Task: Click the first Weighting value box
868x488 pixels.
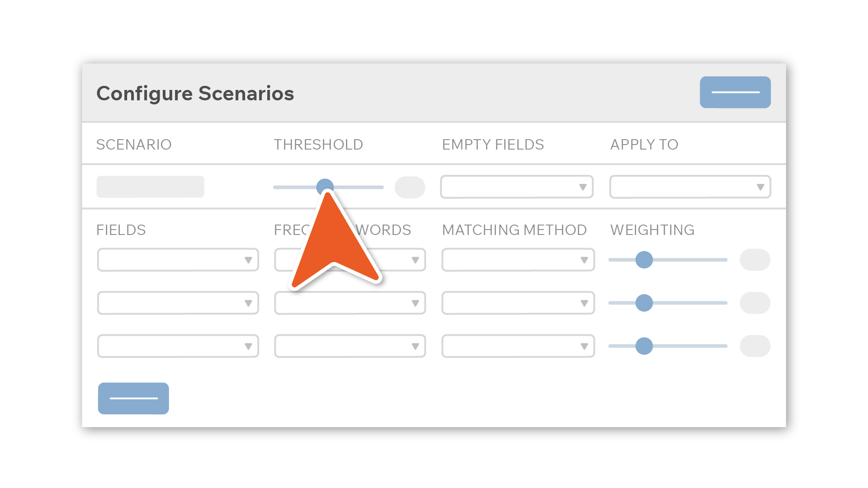Action: click(x=755, y=260)
